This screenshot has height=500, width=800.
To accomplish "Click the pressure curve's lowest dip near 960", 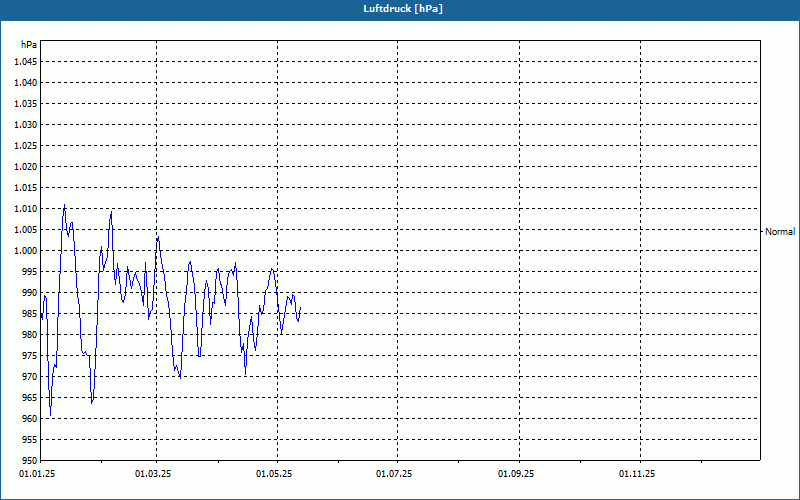I will (x=51, y=415).
